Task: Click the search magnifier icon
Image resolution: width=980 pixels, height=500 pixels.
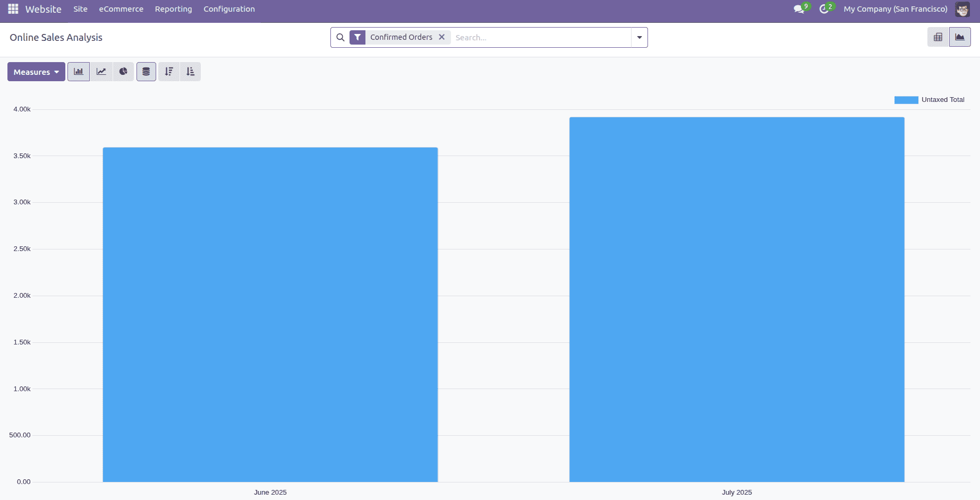Action: pos(340,37)
